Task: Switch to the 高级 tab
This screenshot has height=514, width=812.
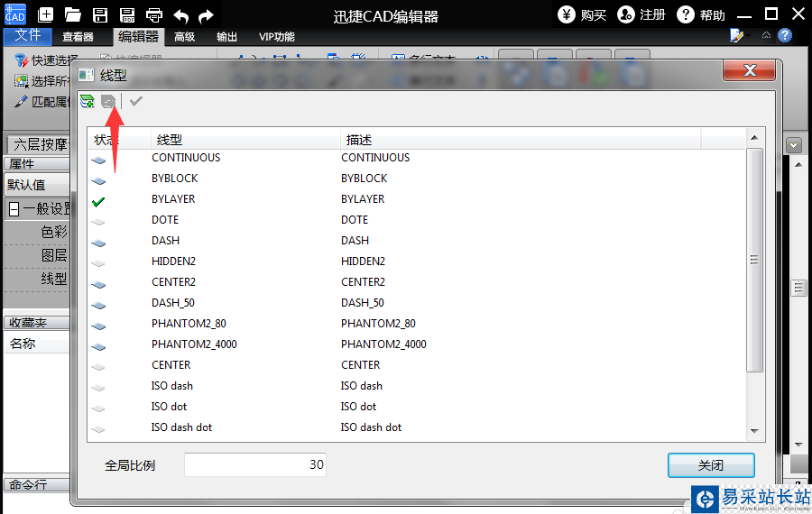Action: 184,37
